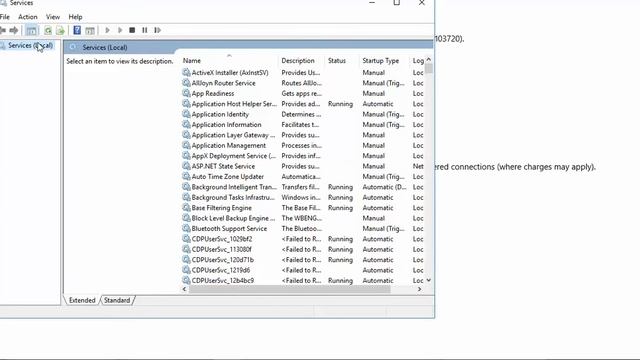
Task: Click the Restart Service toolbar icon
Action: [x=157, y=30]
